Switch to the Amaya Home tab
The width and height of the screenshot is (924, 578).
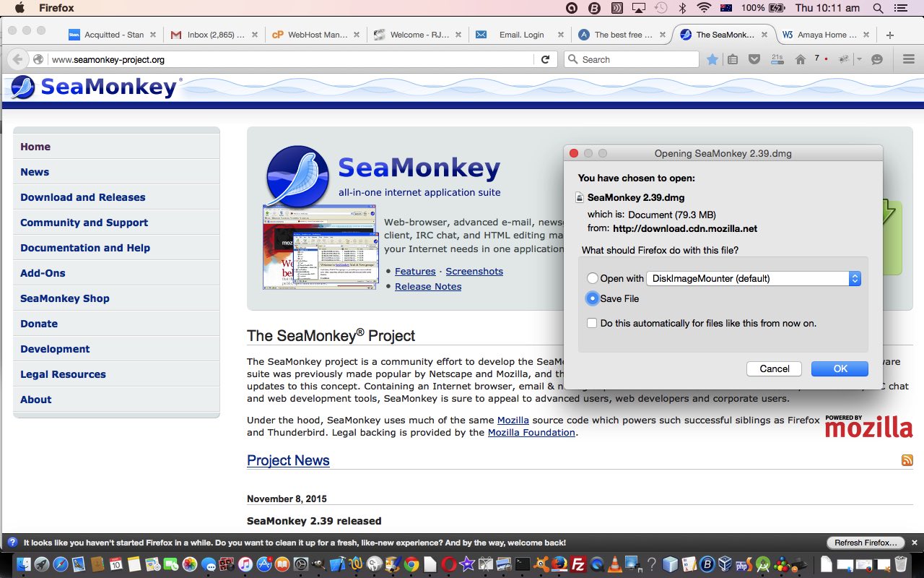[x=827, y=35]
